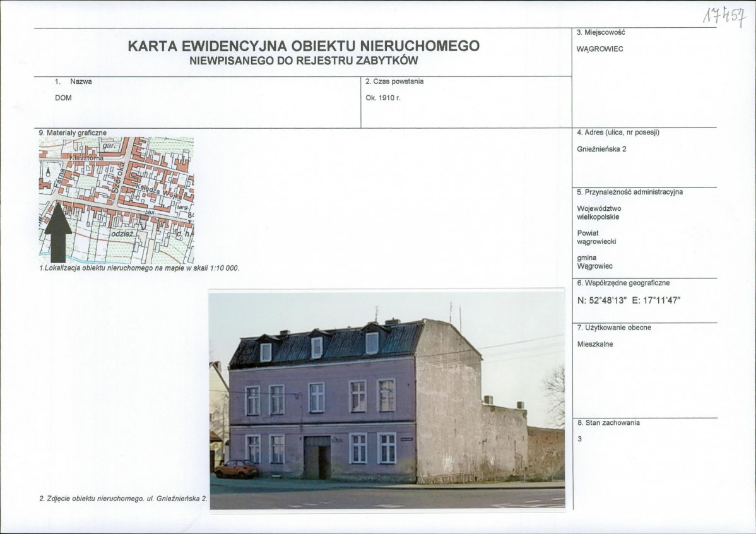
Task: Click the address value "Gnieźnieńska 2"
Action: (x=601, y=149)
